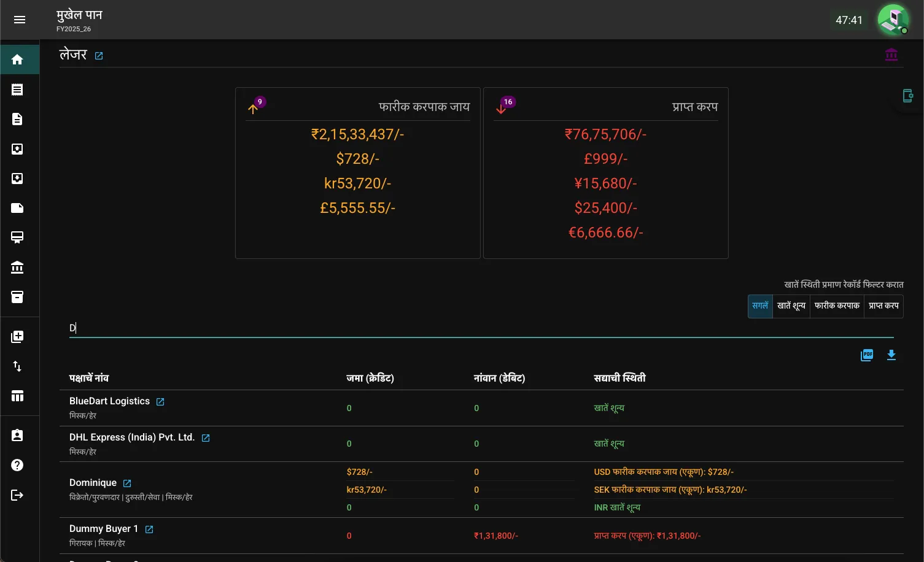Viewport: 924px width, 562px height.
Task: Open Dummy Buyer 1 link icon
Action: [x=149, y=529]
